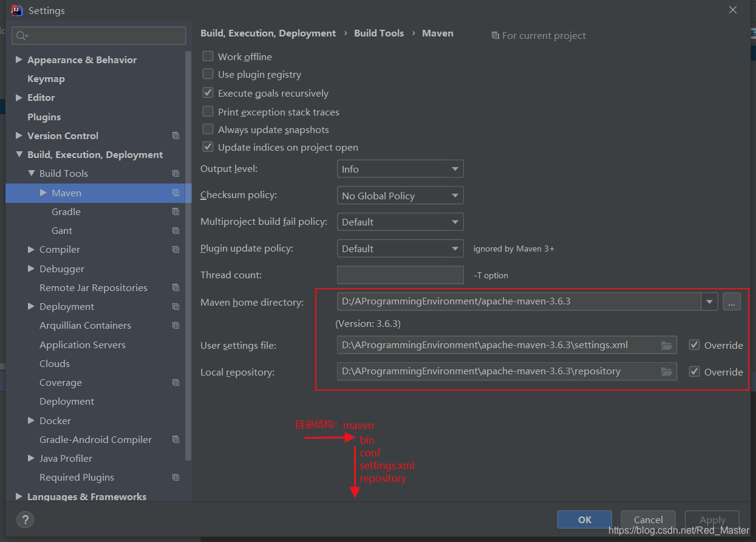Click Build Tools breadcrumb link
The width and height of the screenshot is (756, 542).
pos(379,33)
